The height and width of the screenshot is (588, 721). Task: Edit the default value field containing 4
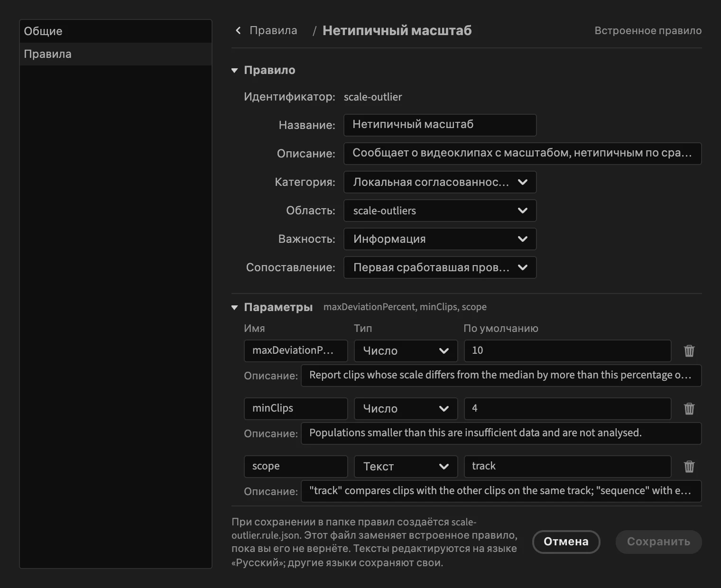pos(568,409)
